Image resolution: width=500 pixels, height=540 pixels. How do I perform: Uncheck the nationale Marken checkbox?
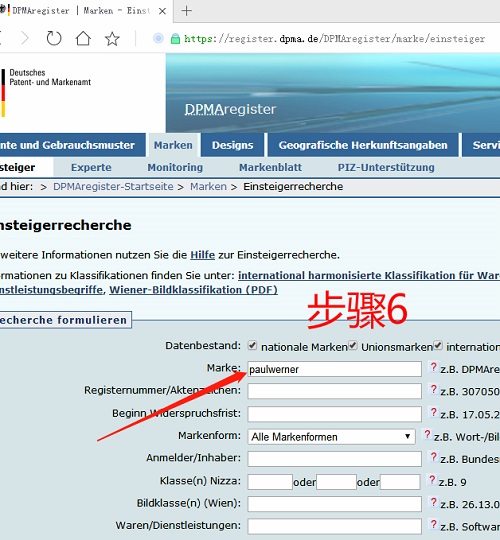pos(252,345)
